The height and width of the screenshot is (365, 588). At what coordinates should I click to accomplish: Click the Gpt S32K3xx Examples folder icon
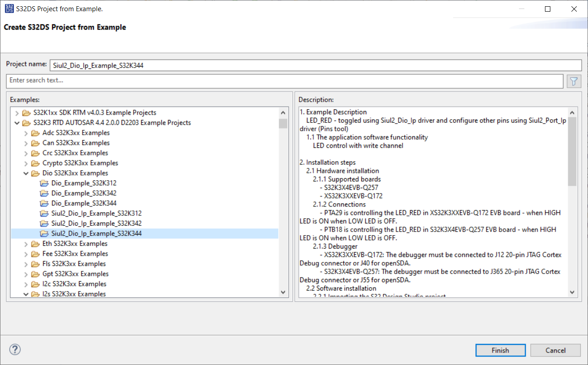[x=35, y=274]
